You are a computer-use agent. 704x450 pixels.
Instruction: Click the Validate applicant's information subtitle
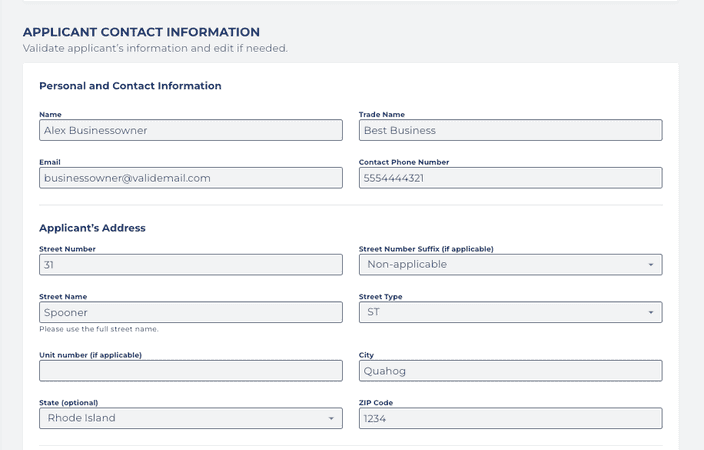(155, 48)
